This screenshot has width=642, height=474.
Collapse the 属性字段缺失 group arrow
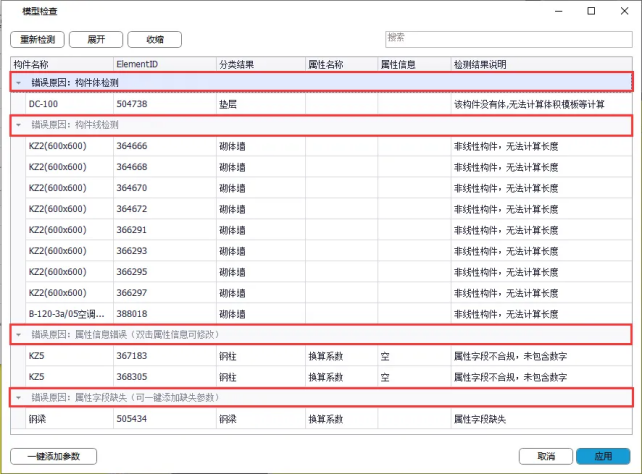18,397
